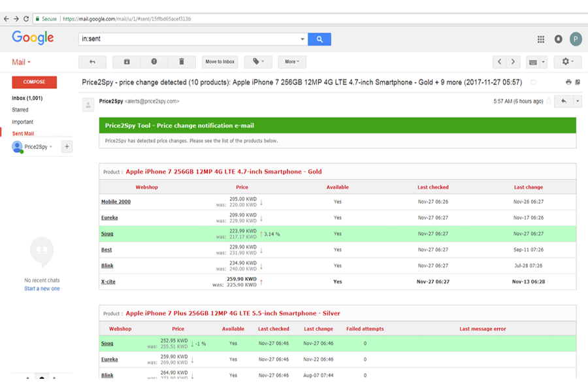Image resolution: width=588 pixels, height=392 pixels.
Task: Click Price2Spy Tool notification green banner
Action: tap(338, 125)
